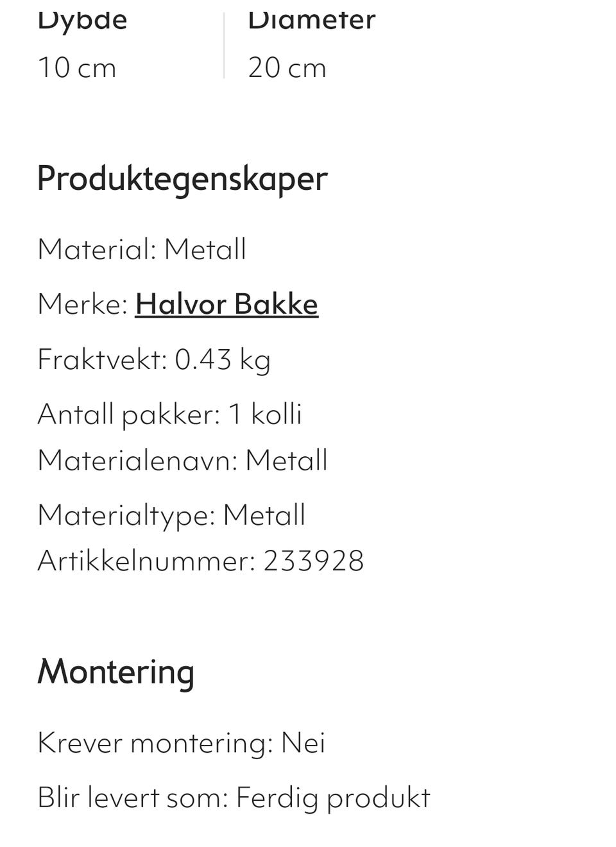The width and height of the screenshot is (616, 847).
Task: Click the Materialtype: Metall line
Action: tap(171, 515)
